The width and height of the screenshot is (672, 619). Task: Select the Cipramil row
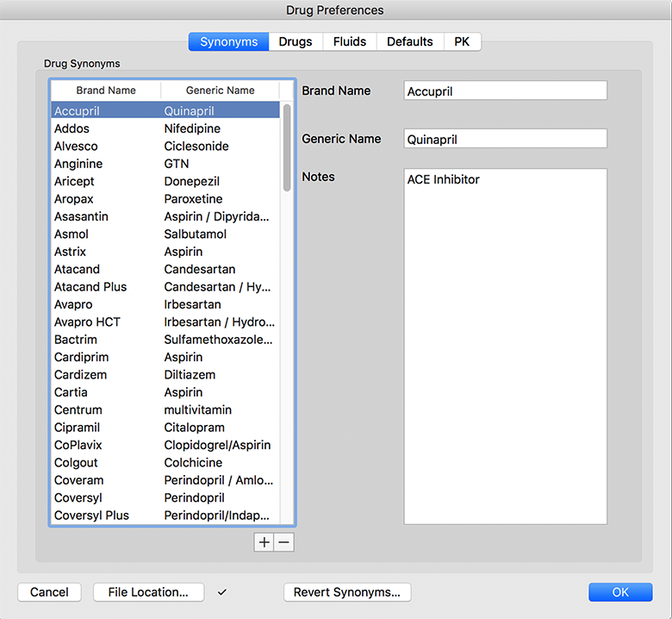coord(165,428)
